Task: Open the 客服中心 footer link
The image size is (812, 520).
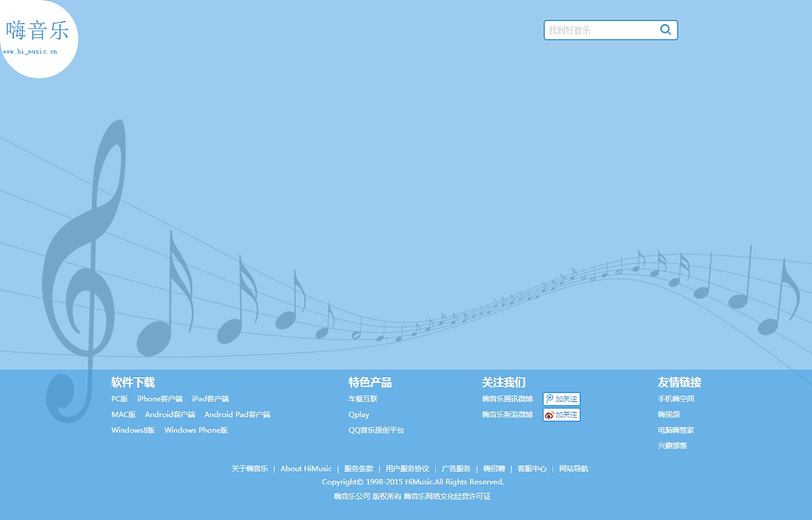Action: pyautogui.click(x=532, y=469)
